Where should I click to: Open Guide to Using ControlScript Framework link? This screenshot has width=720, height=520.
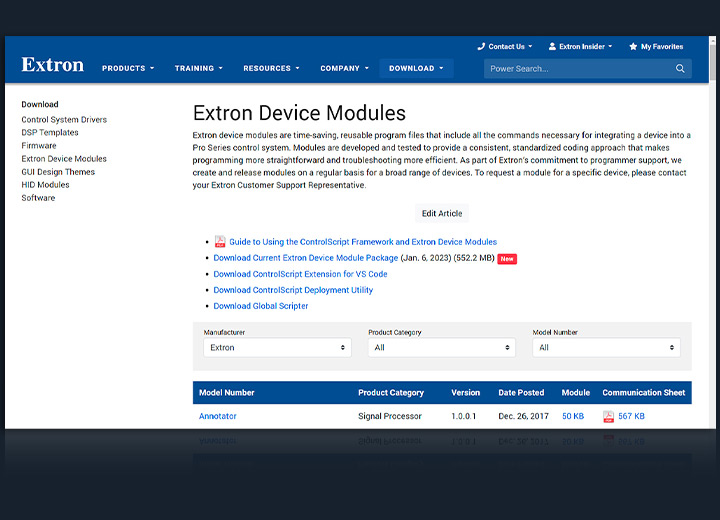363,242
